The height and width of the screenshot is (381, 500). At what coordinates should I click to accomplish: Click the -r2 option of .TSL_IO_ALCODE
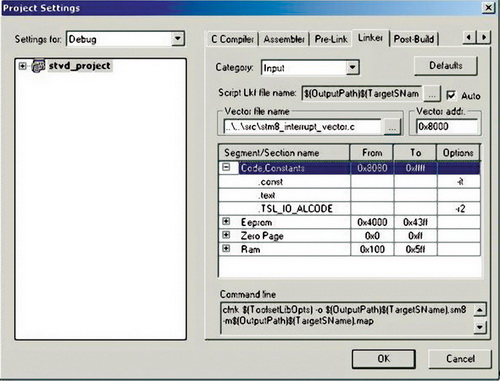[x=459, y=209]
